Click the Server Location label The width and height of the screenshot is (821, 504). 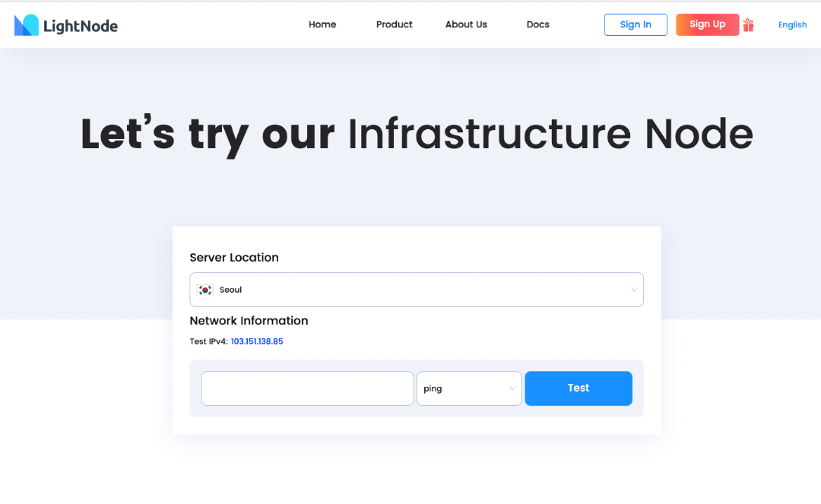pos(233,257)
